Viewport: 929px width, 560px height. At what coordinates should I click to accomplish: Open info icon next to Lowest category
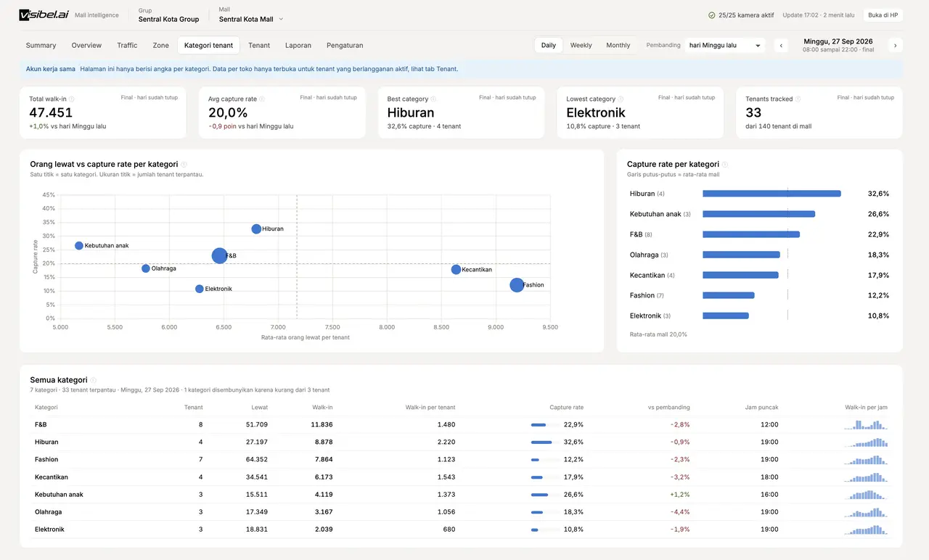pyautogui.click(x=621, y=99)
